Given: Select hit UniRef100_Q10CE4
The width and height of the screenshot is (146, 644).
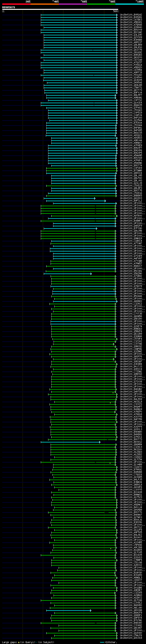Looking at the screenshot, I should (131, 103).
